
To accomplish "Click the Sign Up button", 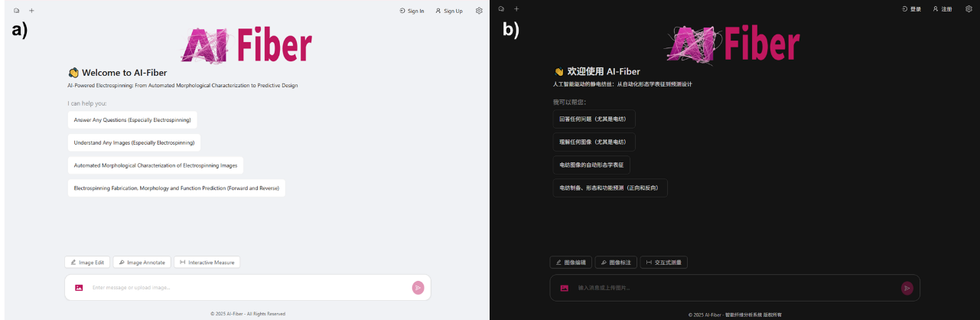I will point(449,11).
